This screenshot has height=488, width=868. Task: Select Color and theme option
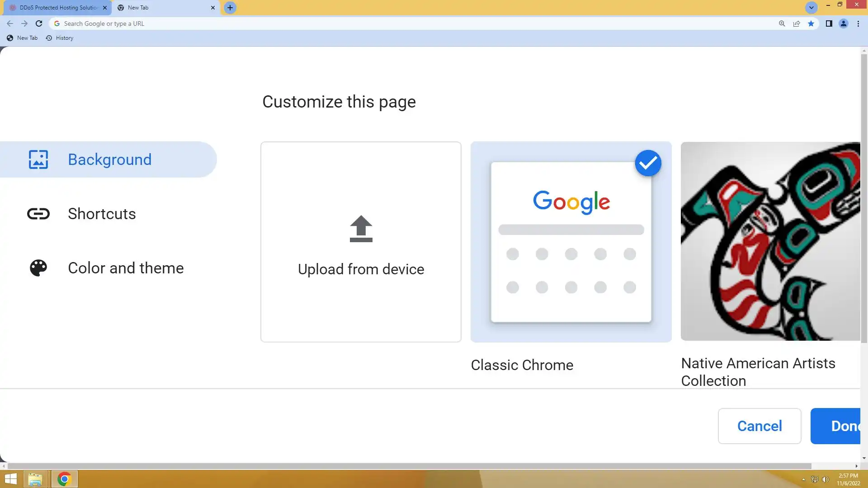[125, 268]
